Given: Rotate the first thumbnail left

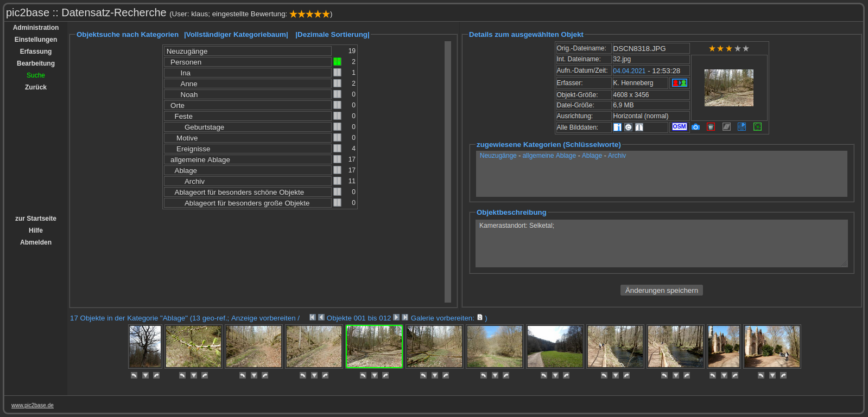Looking at the screenshot, I should [x=134, y=375].
